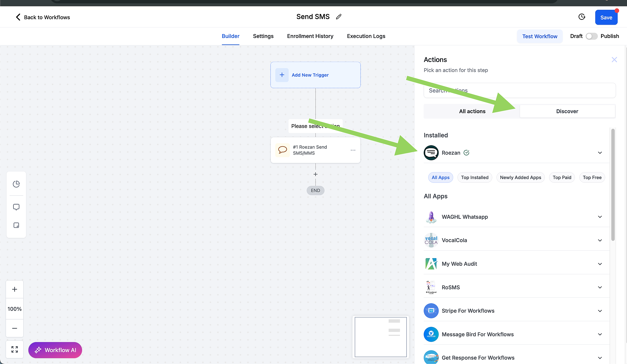Image resolution: width=627 pixels, height=364 pixels.
Task: Open three-dot menu on Roezan Send SMS/MMS step
Action: (x=353, y=150)
